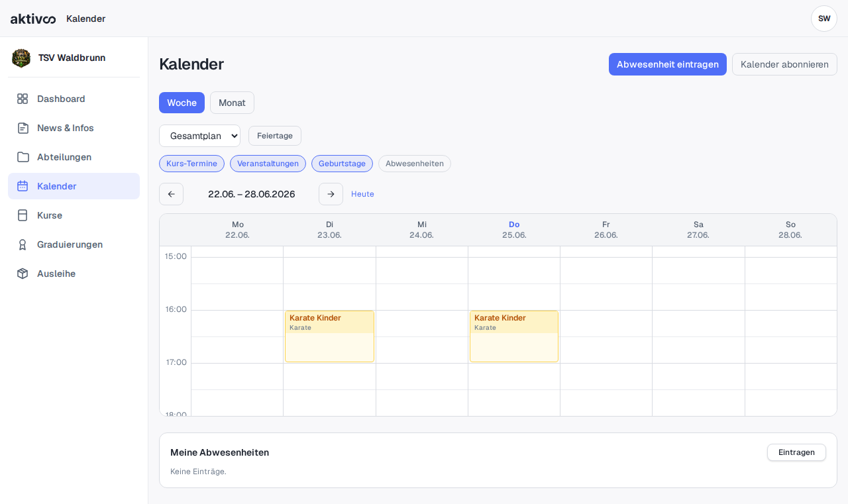Open the Gesamtplan dropdown
The image size is (848, 504).
pos(199,136)
